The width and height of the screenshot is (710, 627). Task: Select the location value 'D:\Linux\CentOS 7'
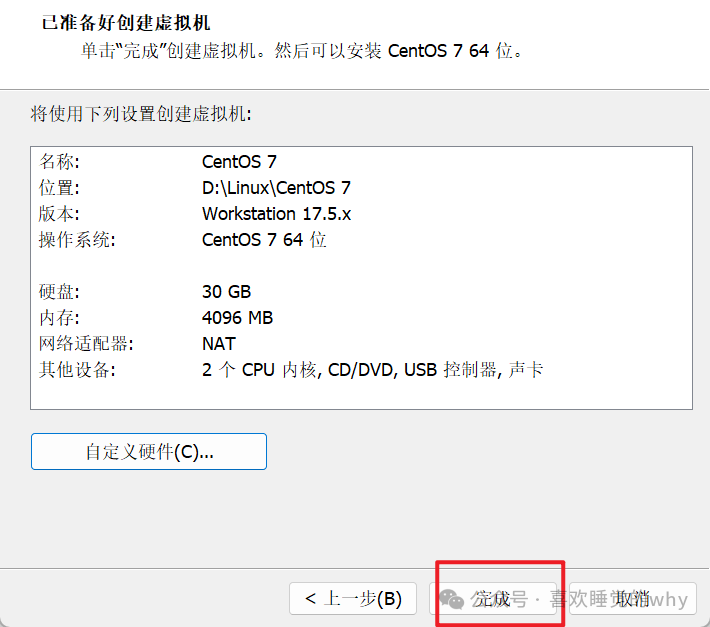tap(276, 187)
